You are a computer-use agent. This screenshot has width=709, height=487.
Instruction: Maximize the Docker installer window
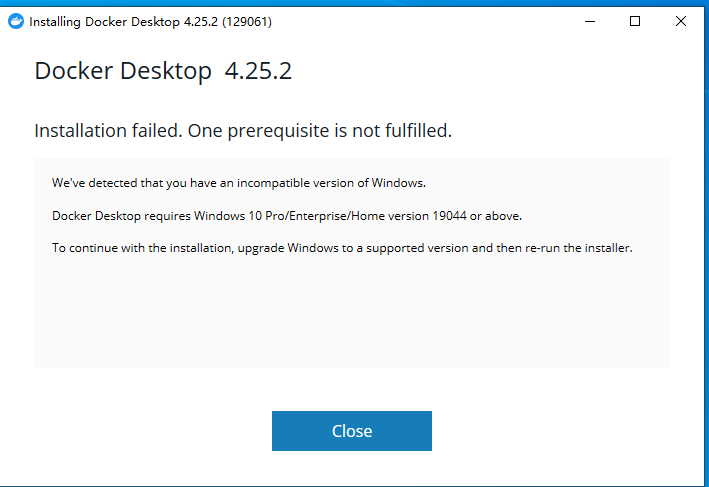click(635, 21)
